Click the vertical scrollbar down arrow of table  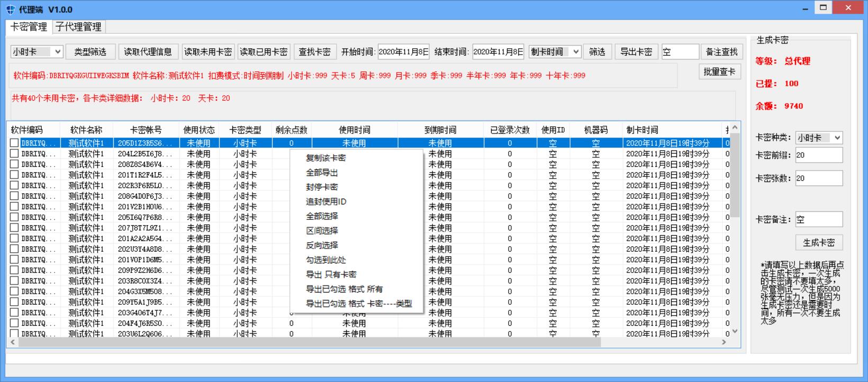(x=735, y=332)
